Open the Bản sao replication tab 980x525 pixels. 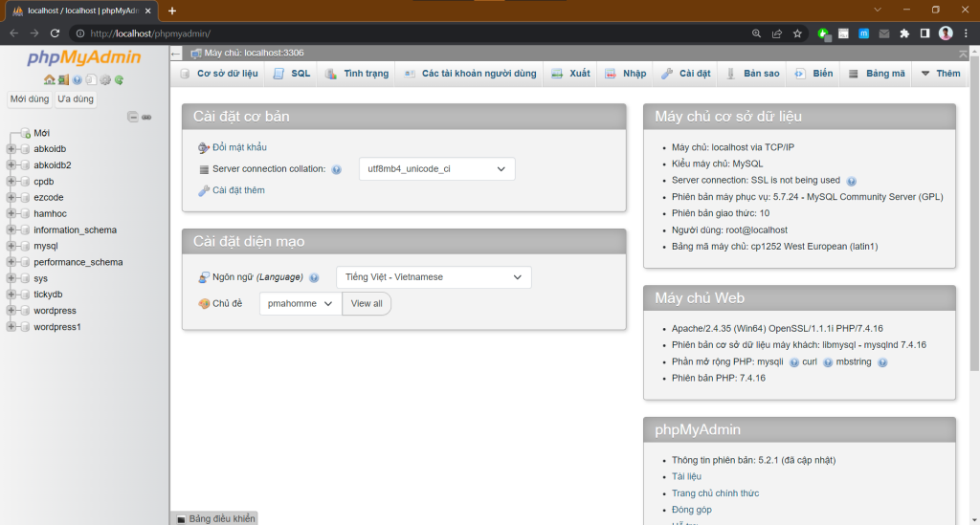[x=752, y=74]
